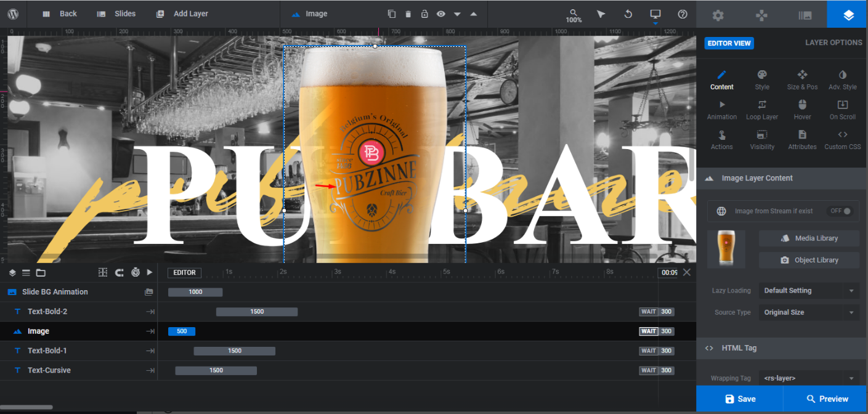Click the timeline list view icon
Screen dimensions: 868x414
tap(26, 272)
